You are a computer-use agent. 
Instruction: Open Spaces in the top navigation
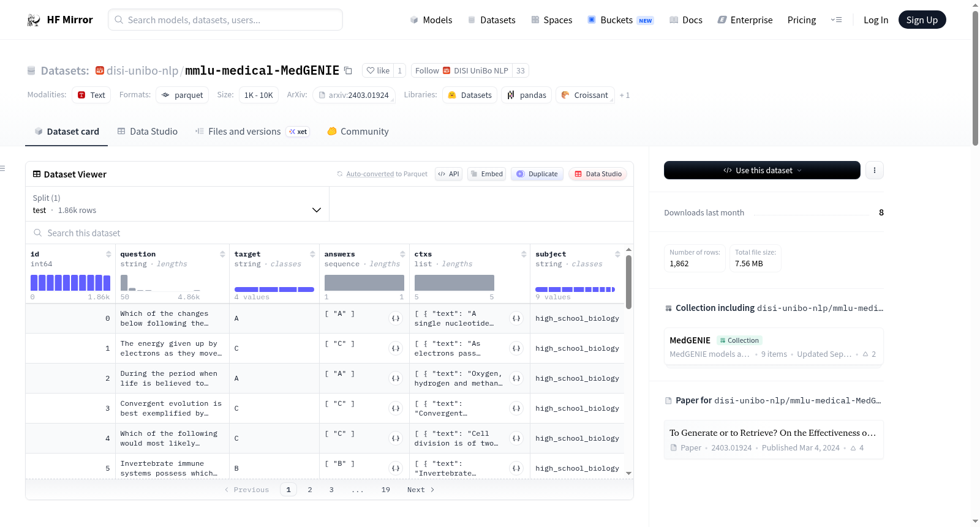pyautogui.click(x=552, y=20)
